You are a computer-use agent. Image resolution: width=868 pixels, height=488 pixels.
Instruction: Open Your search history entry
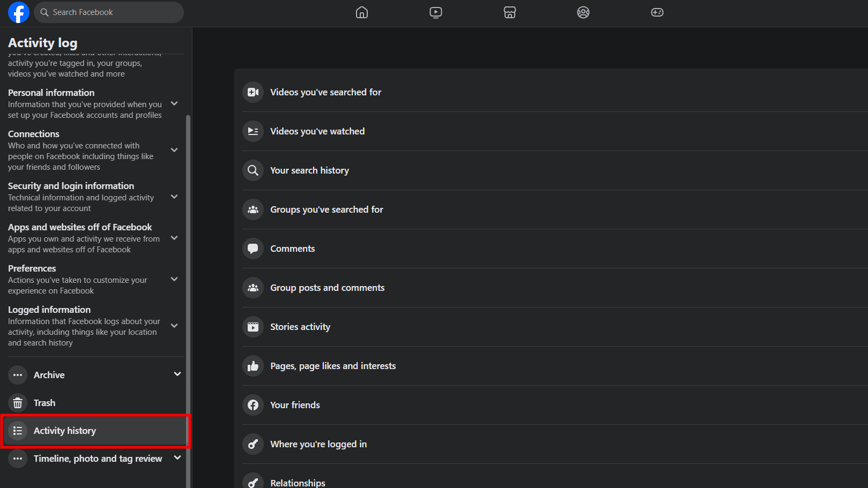pos(309,170)
